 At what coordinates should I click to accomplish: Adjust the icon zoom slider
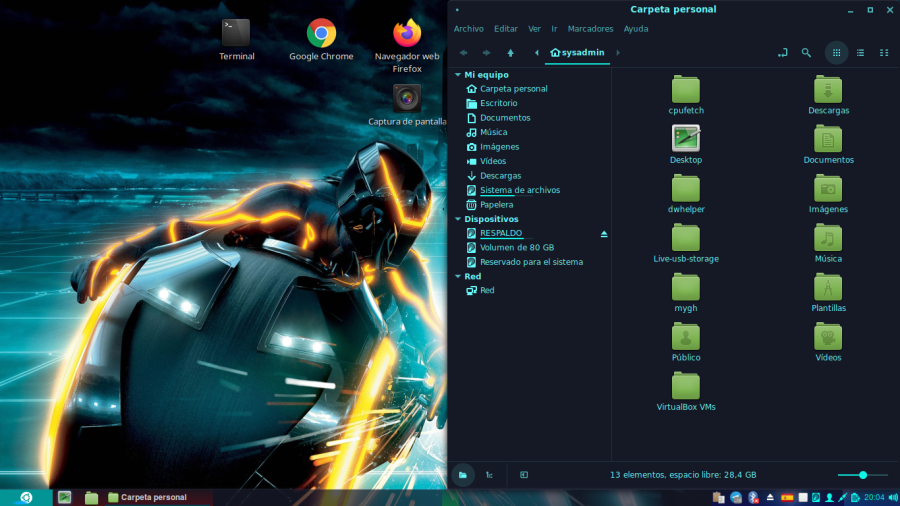click(x=862, y=475)
